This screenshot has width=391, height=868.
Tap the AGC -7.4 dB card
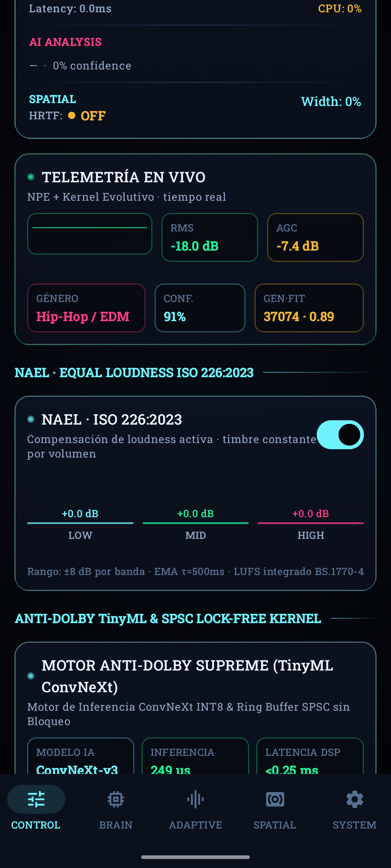pos(315,237)
